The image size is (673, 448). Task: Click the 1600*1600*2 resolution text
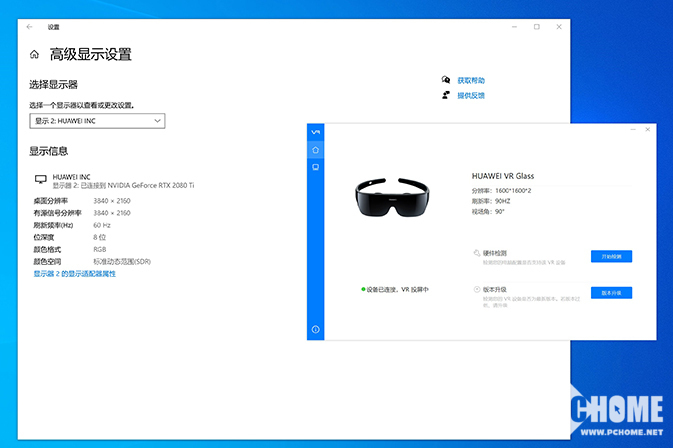513,191
